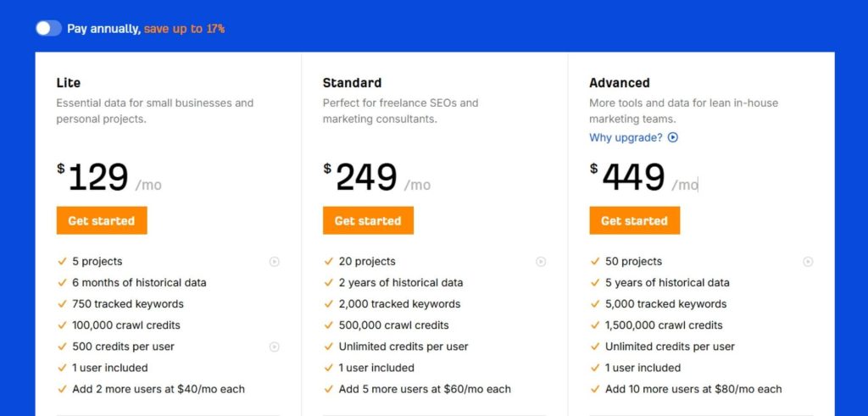Select the Lite plan heading
The height and width of the screenshot is (416, 868).
(x=69, y=83)
